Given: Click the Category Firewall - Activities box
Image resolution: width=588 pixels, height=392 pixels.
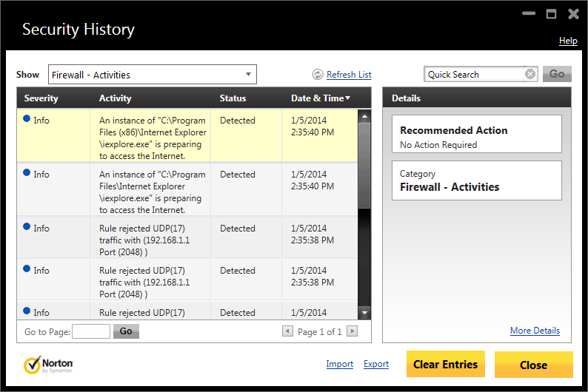Looking at the screenshot, I should tap(477, 180).
